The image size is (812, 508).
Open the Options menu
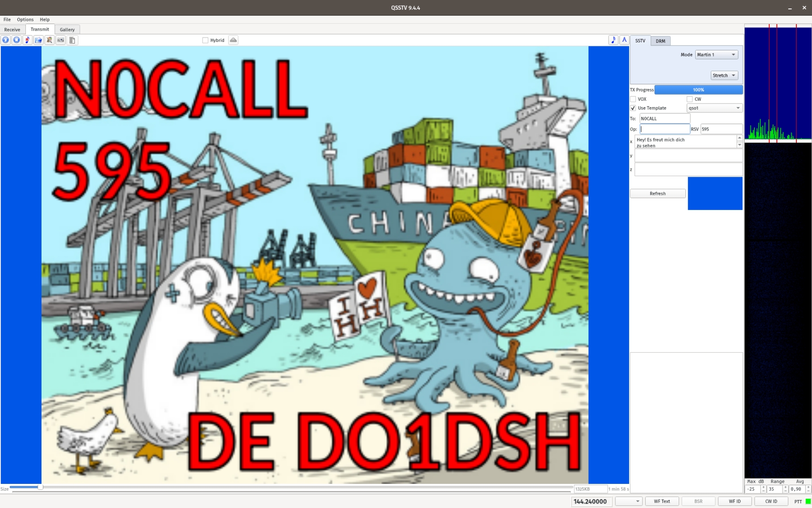[25, 20]
